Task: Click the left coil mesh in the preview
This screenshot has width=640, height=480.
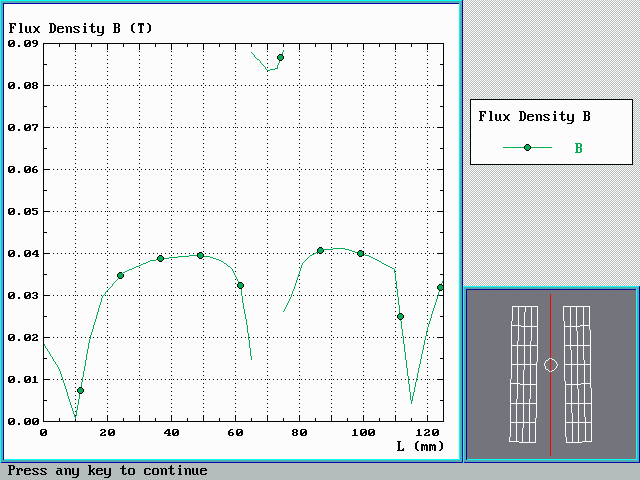Action: 524,374
